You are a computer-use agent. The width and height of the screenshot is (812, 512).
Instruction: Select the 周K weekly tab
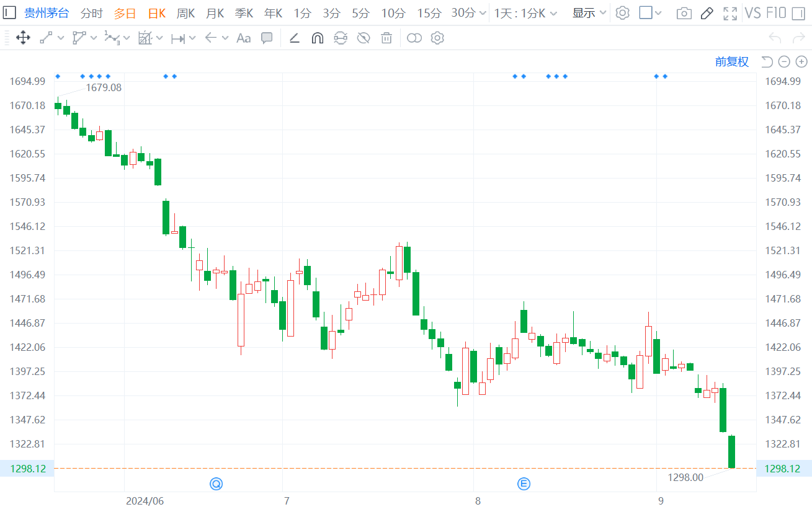pos(186,13)
